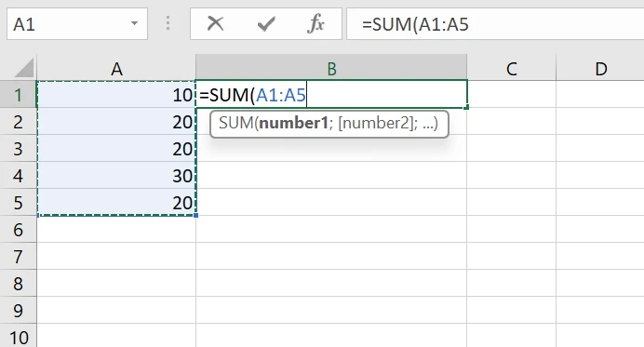Click cell A1 containing 10
This screenshot has height=347, width=644.
[x=116, y=95]
